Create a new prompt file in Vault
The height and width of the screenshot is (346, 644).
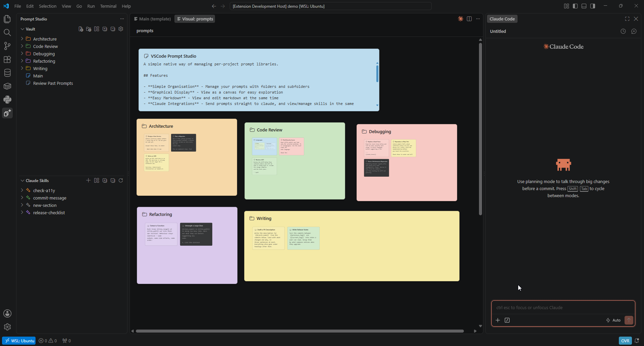point(80,29)
